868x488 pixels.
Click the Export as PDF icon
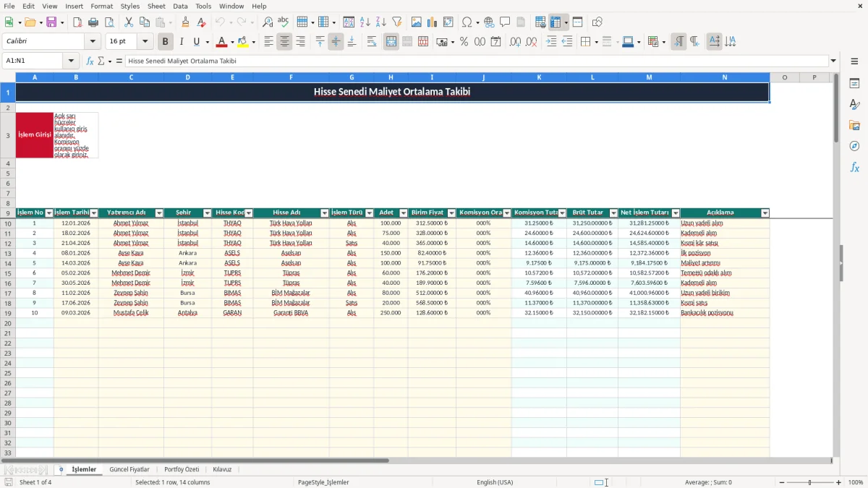(77, 22)
